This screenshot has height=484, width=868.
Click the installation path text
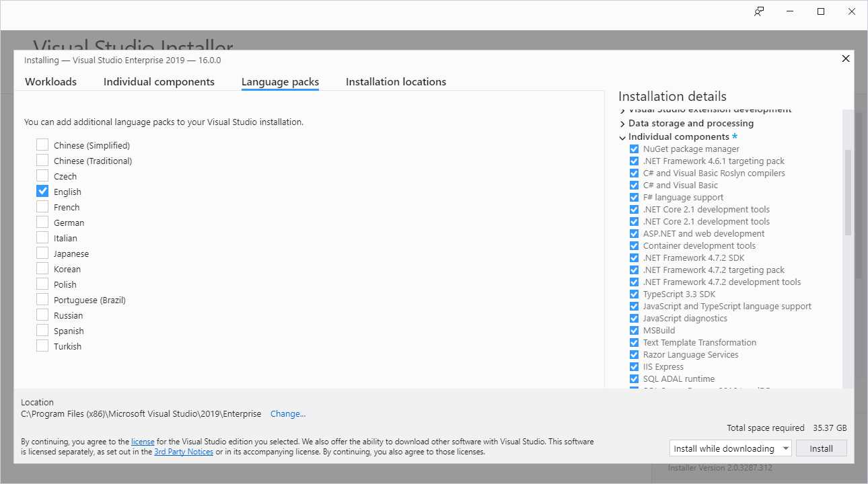point(141,414)
